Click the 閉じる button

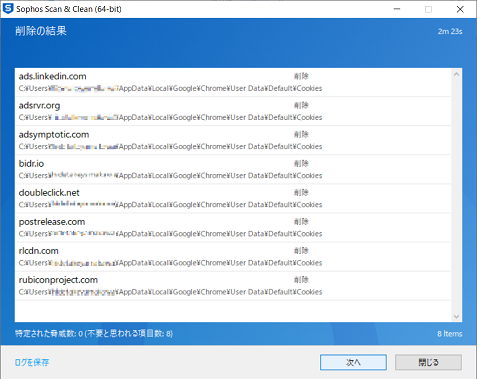428,362
